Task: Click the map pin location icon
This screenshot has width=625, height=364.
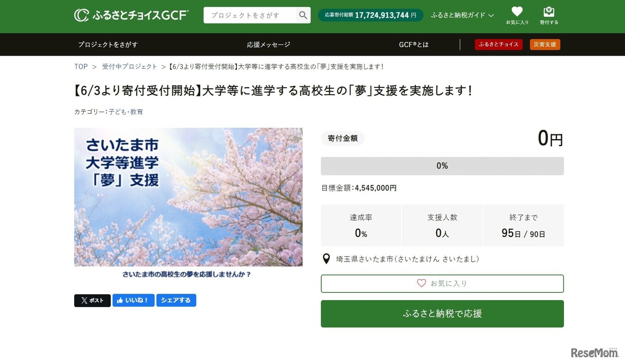Action: (327, 259)
